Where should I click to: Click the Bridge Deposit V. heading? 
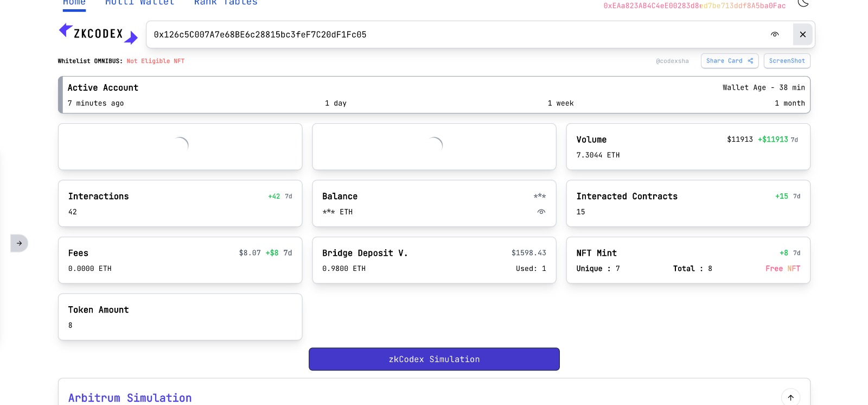(x=365, y=253)
